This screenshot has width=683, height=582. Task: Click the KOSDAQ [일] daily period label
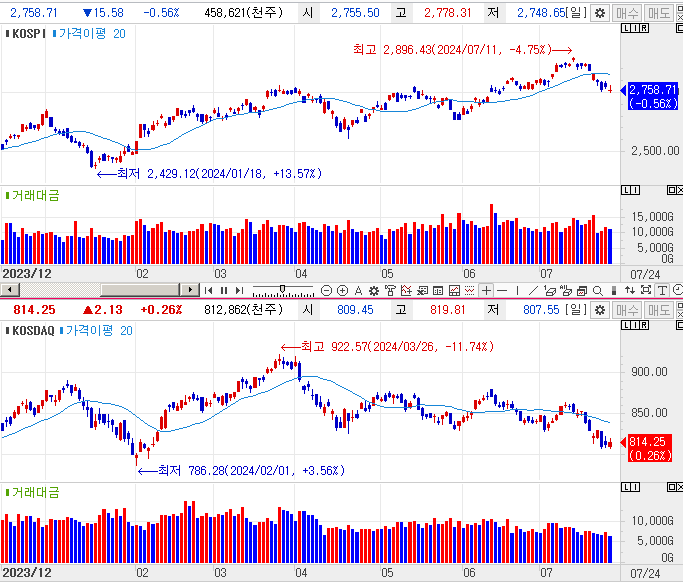[x=576, y=310]
